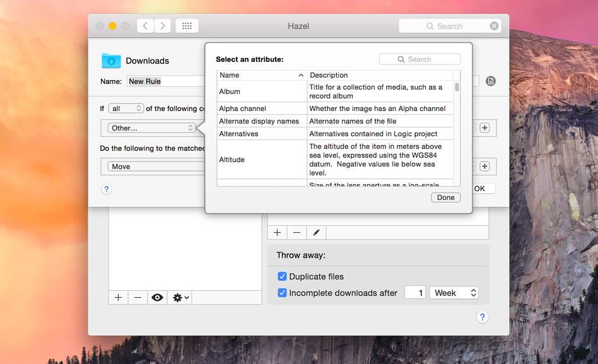Clear the Hazel toolbar search field
Image resolution: width=598 pixels, height=364 pixels.
pos(494,26)
